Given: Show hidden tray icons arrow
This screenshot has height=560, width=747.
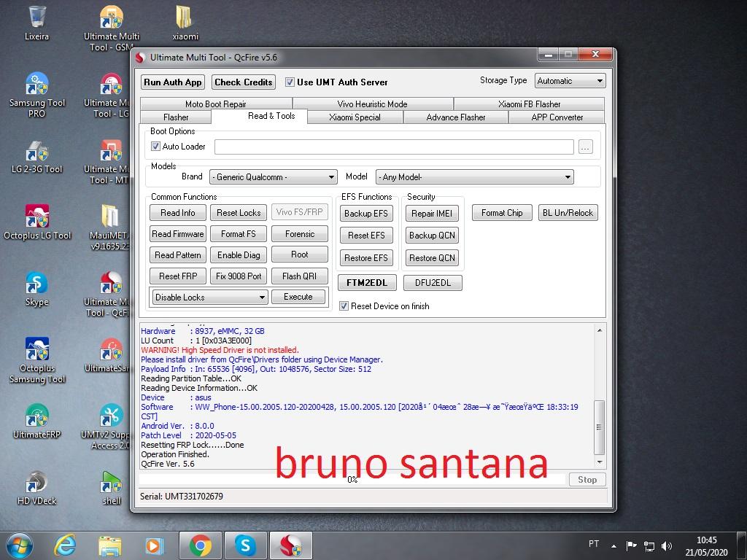Looking at the screenshot, I should [614, 546].
